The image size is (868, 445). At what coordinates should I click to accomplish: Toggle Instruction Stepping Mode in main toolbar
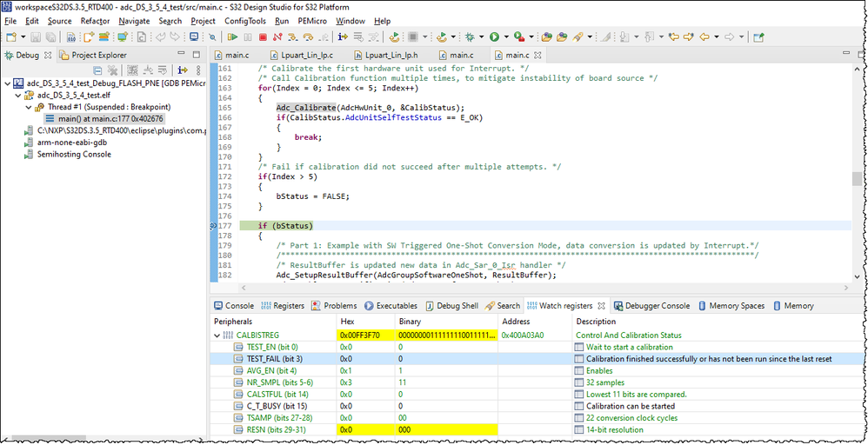point(342,37)
